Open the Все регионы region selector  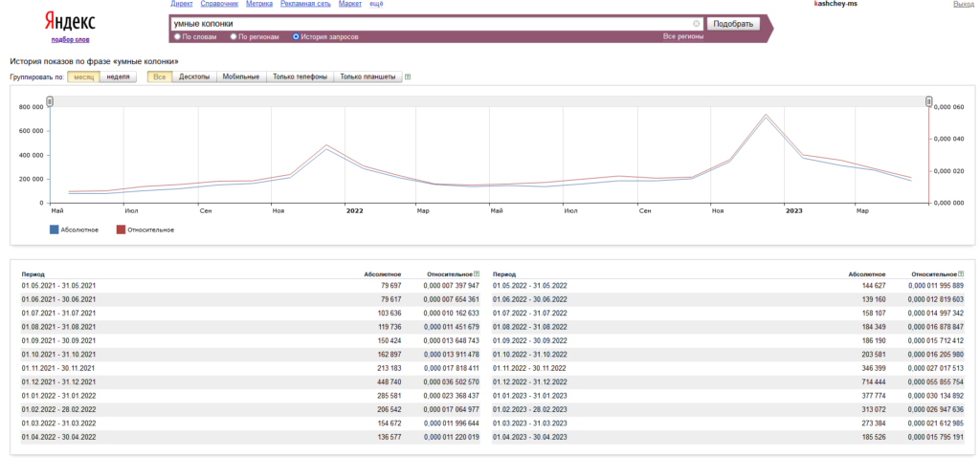click(x=682, y=37)
